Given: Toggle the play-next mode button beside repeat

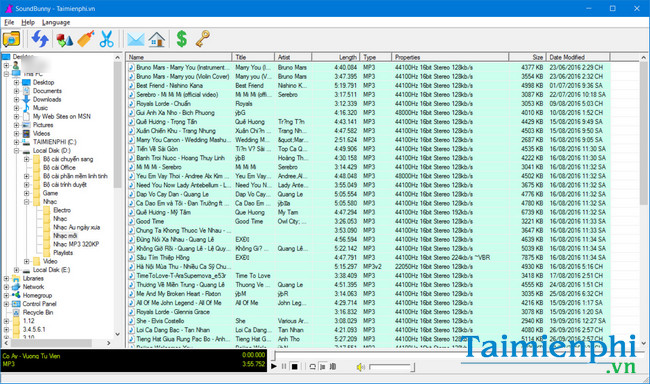Looking at the screenshot, I should click(323, 367).
